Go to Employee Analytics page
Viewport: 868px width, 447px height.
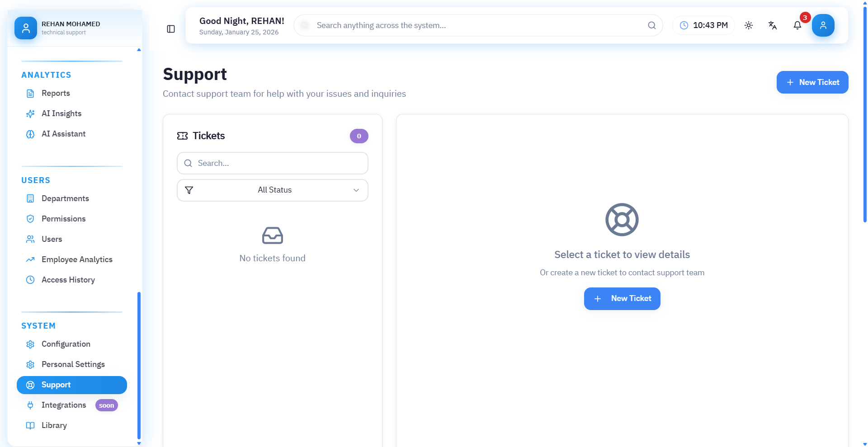(x=77, y=259)
